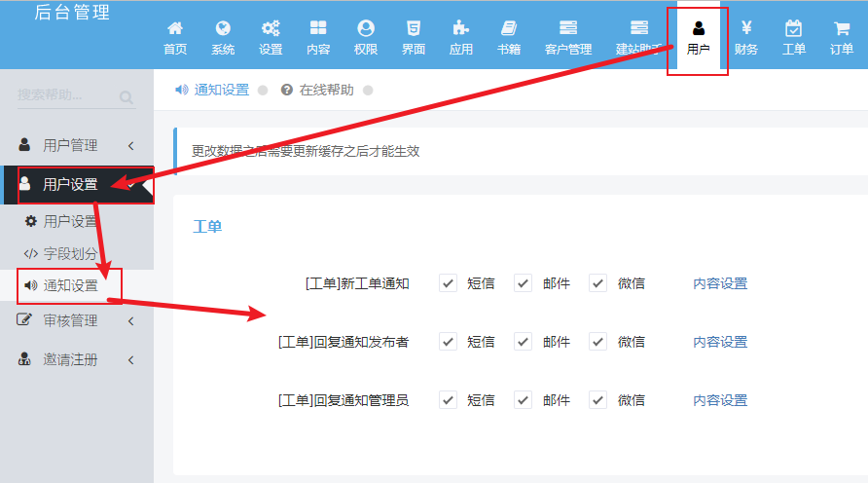This screenshot has height=483, width=868.
Task: Click the code icon beside 字段划分
Action: 31,254
